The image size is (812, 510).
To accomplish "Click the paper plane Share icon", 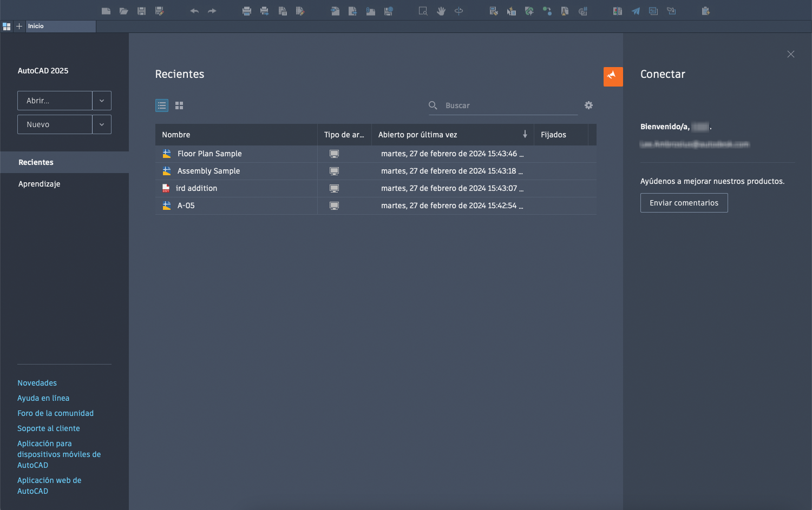I will (x=636, y=11).
